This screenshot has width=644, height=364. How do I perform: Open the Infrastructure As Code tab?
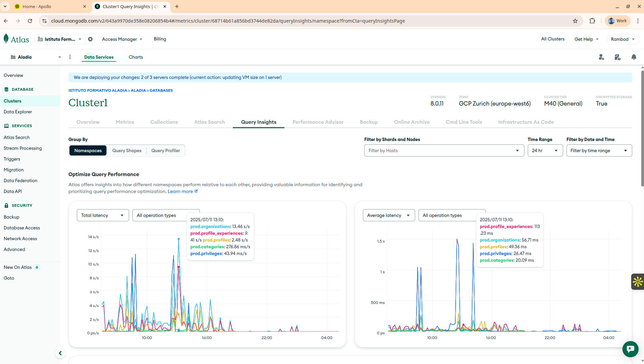526,122
